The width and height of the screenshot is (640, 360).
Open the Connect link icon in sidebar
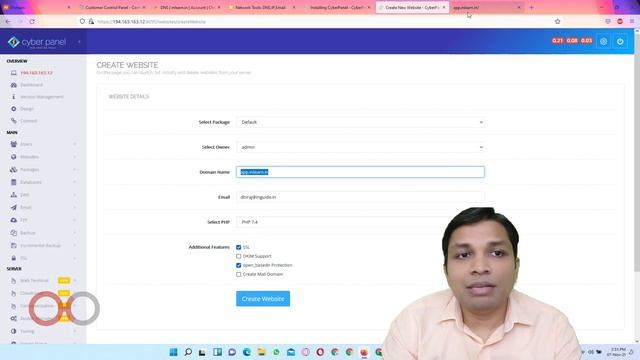coord(13,121)
